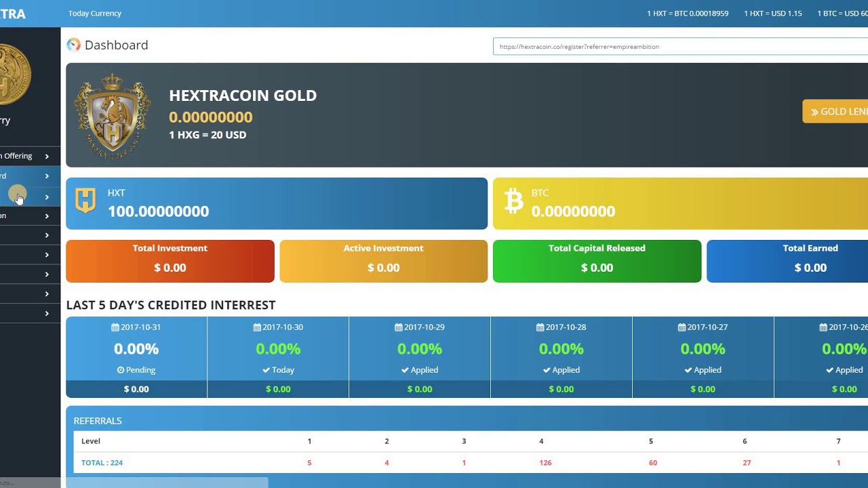Click the Dashboard page title

coord(116,45)
